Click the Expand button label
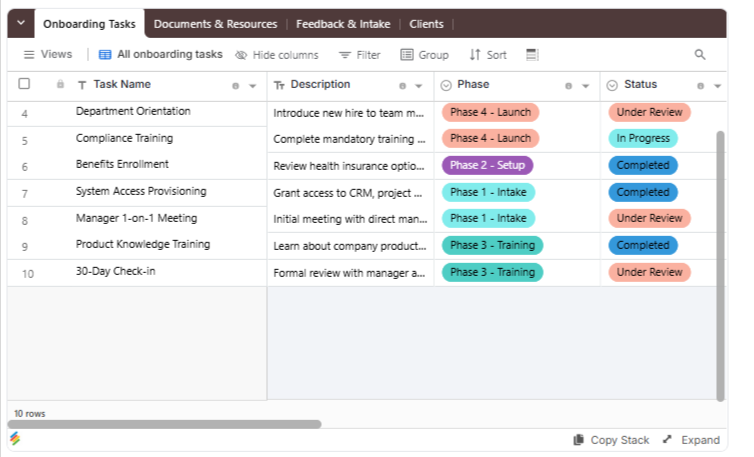This screenshot has width=754, height=457. point(700,440)
